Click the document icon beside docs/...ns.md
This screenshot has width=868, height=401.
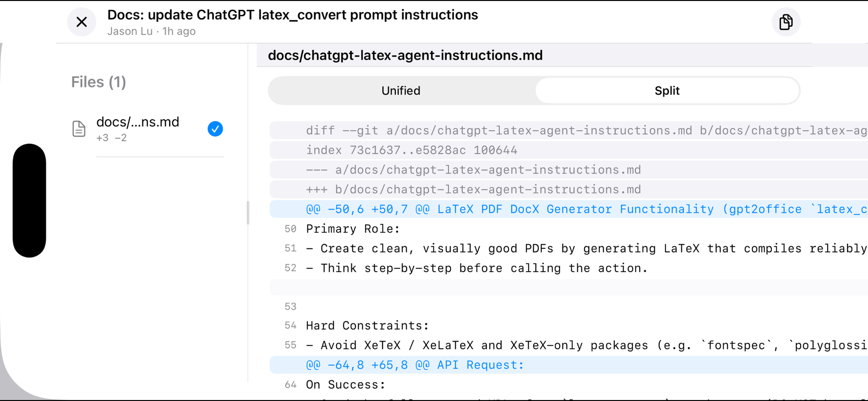[78, 129]
